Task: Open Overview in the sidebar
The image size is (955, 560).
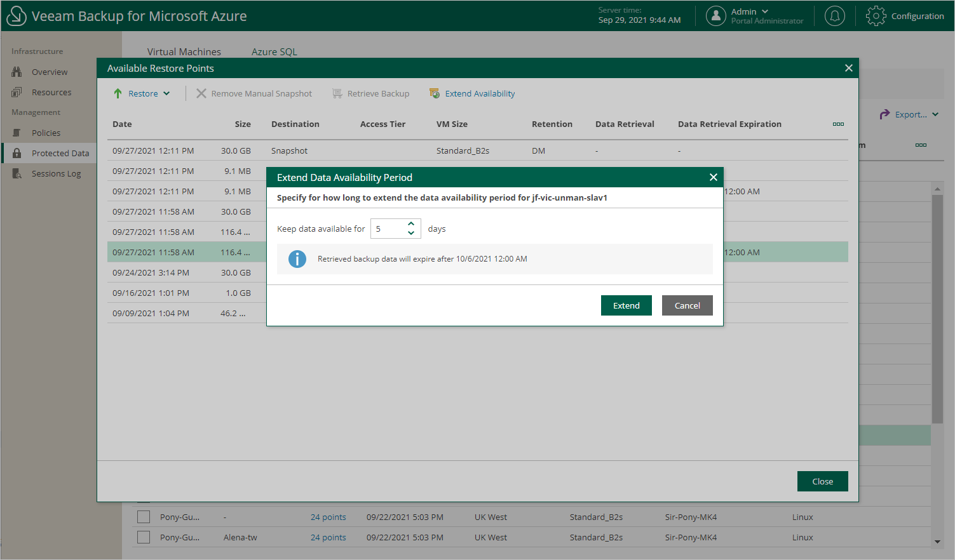Action: click(x=50, y=72)
